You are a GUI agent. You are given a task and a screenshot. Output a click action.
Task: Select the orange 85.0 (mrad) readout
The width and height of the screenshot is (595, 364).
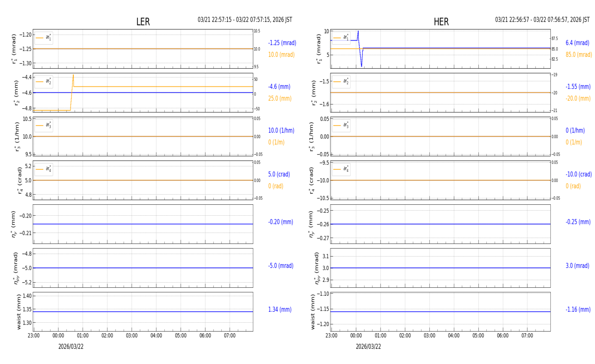[x=579, y=54]
